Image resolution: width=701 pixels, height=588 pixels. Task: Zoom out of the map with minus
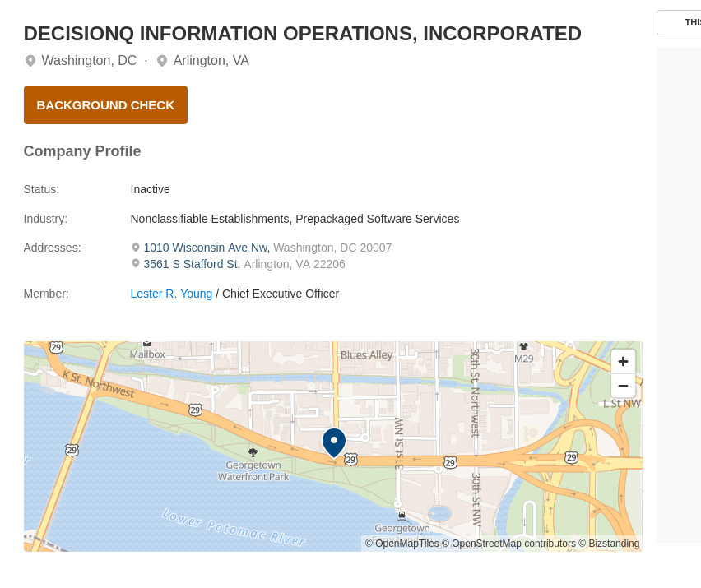[623, 386]
